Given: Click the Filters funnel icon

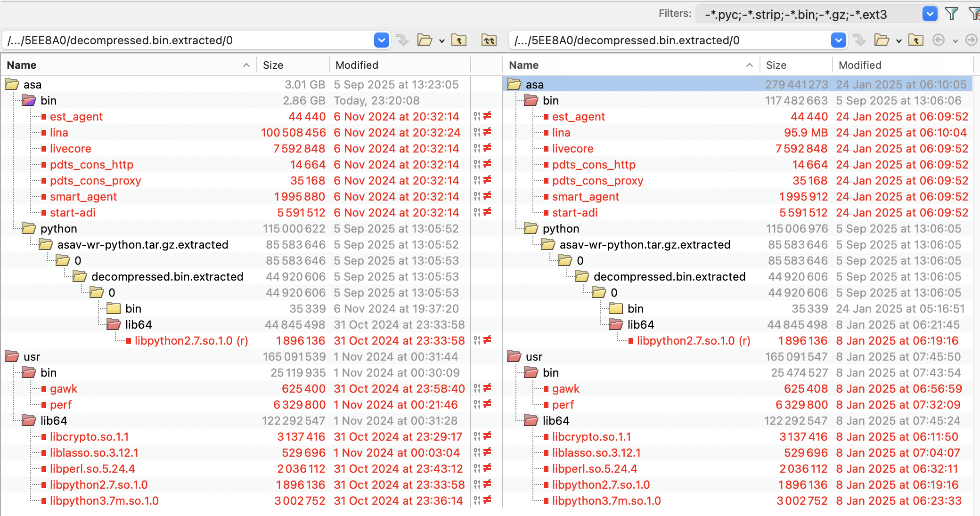Looking at the screenshot, I should click(x=951, y=14).
